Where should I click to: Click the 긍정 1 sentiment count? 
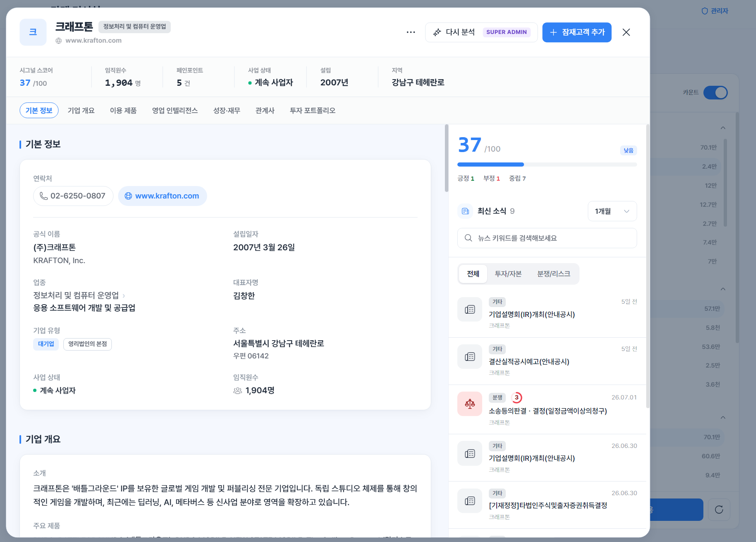(x=466, y=179)
